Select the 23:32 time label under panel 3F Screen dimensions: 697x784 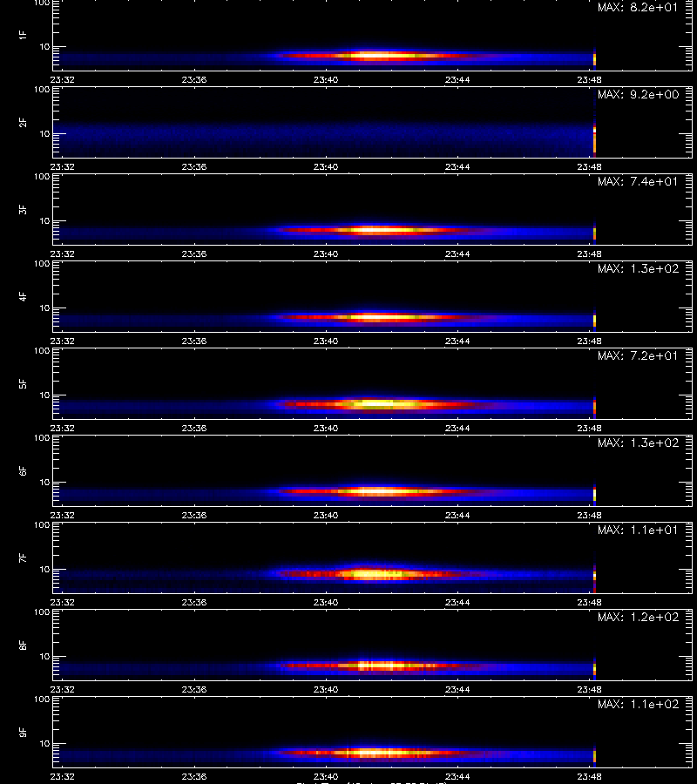(x=63, y=254)
